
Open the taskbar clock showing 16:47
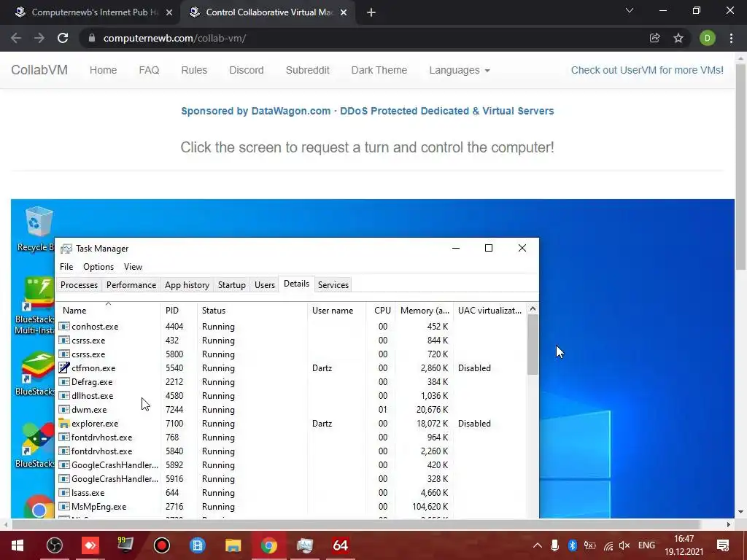click(684, 545)
